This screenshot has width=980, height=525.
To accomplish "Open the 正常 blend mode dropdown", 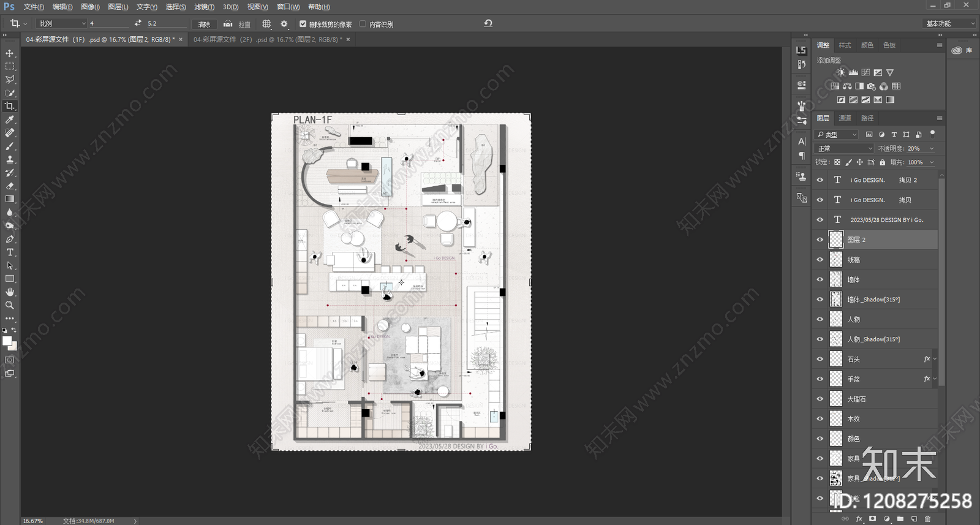I will [x=845, y=148].
